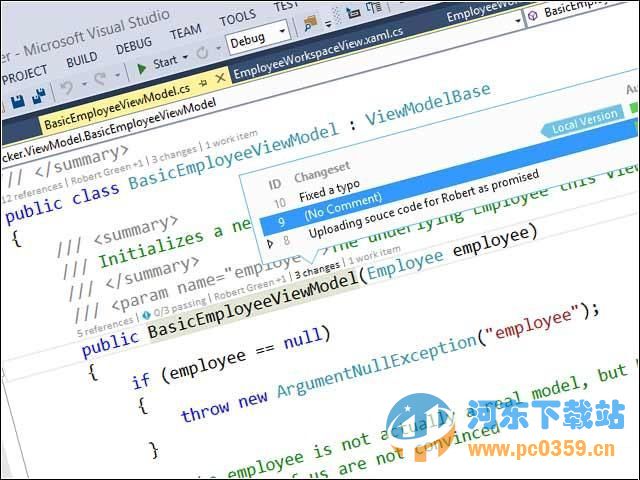
Task: Open the dropdown arrow beside the refresh icon
Action: point(218,49)
